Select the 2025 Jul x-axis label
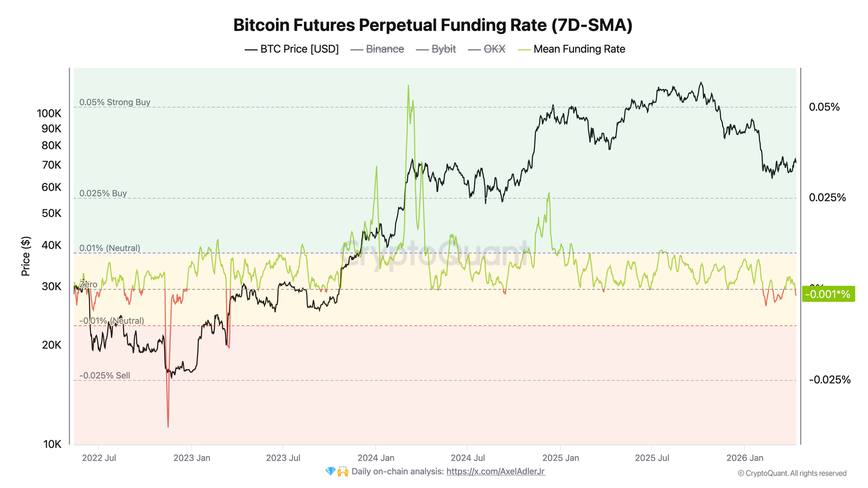868x488 pixels. [x=652, y=458]
